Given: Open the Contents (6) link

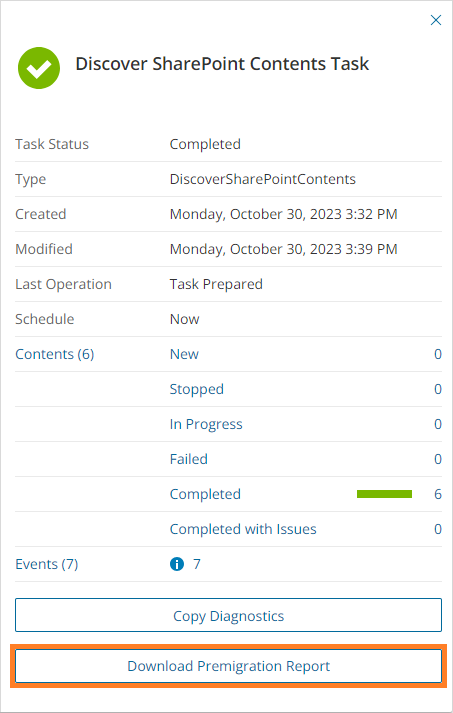Looking at the screenshot, I should [55, 354].
